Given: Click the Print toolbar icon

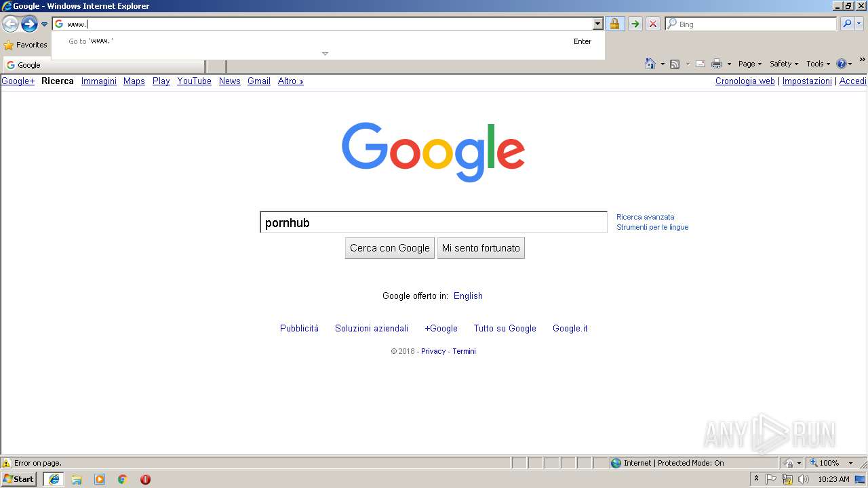Looking at the screenshot, I should pyautogui.click(x=717, y=64).
